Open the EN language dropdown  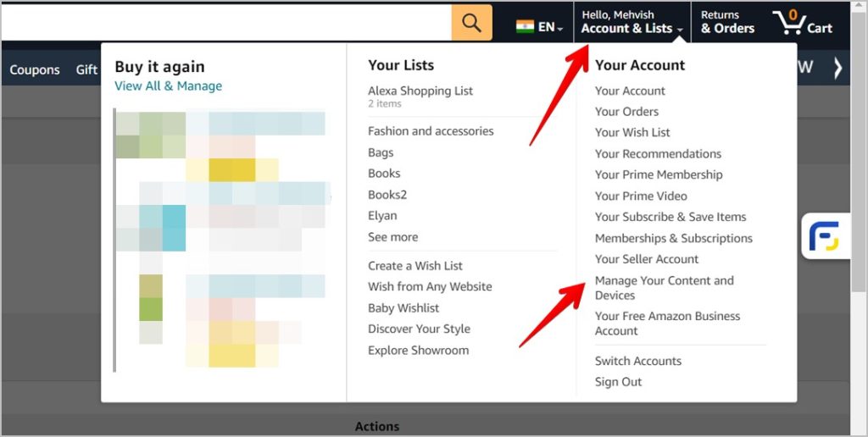[x=550, y=27]
